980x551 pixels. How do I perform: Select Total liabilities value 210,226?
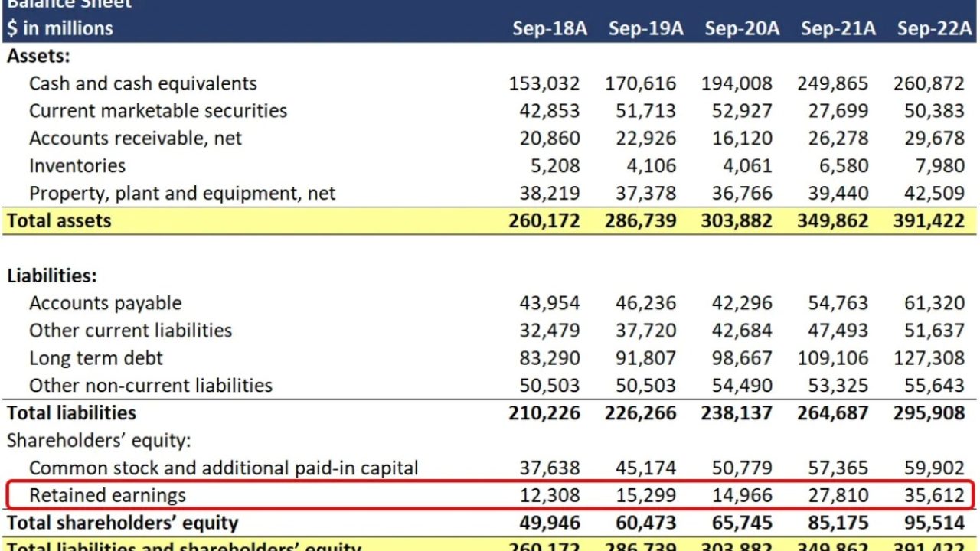tap(544, 413)
